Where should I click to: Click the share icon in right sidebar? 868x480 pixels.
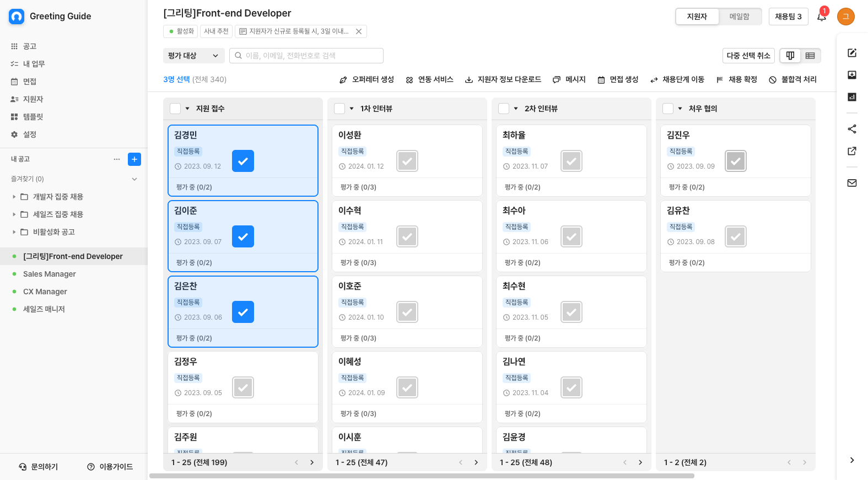pos(852,129)
